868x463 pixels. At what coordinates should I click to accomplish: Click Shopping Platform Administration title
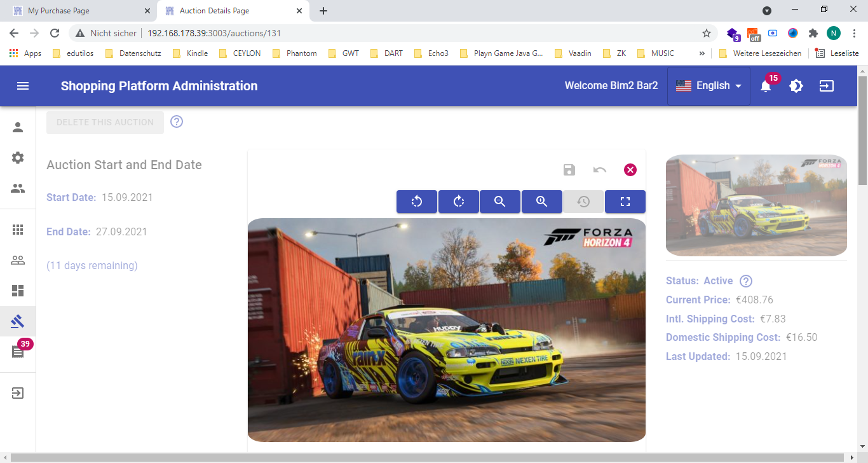click(159, 86)
